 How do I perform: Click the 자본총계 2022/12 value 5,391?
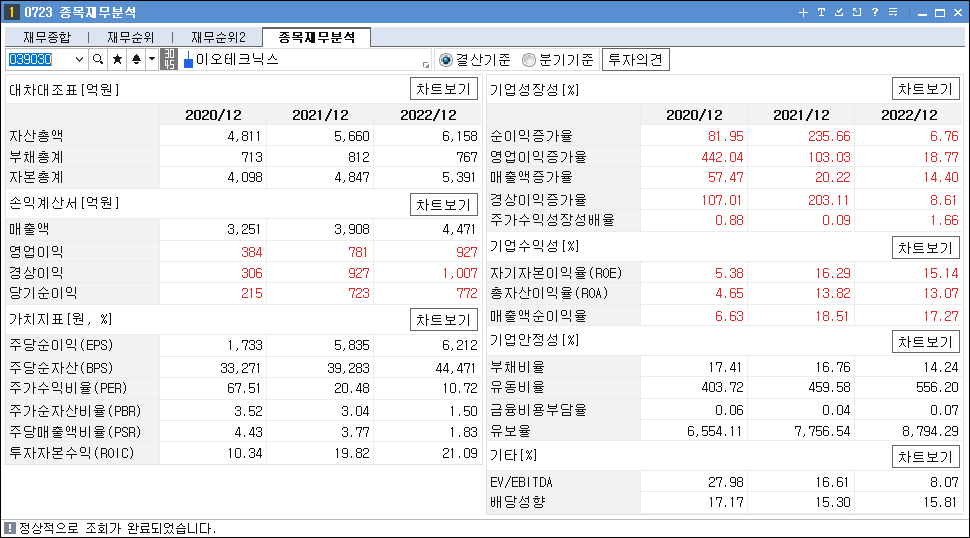pyautogui.click(x=458, y=177)
